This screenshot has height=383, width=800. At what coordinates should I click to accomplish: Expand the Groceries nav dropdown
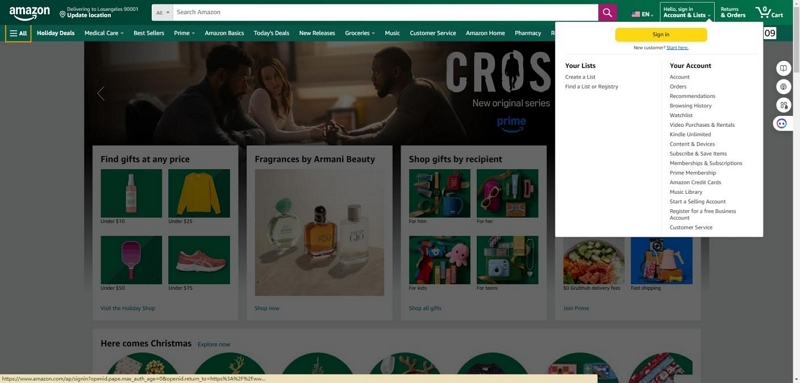point(360,33)
